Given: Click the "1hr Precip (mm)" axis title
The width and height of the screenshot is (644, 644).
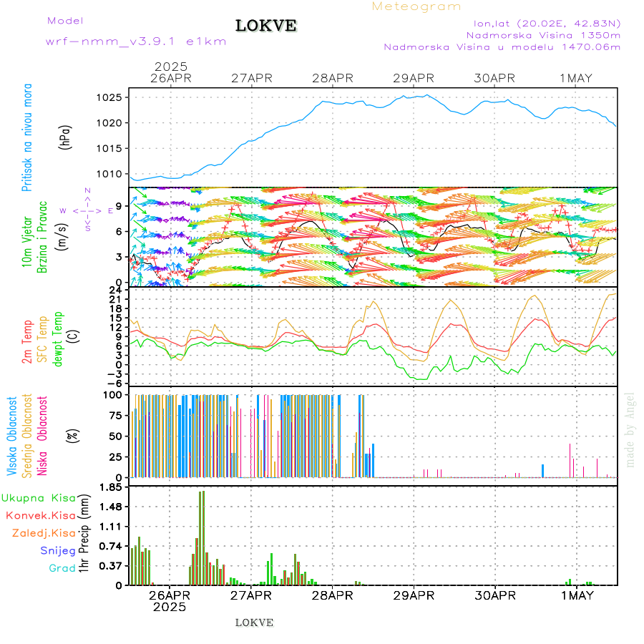Looking at the screenshot, I should click(84, 534).
